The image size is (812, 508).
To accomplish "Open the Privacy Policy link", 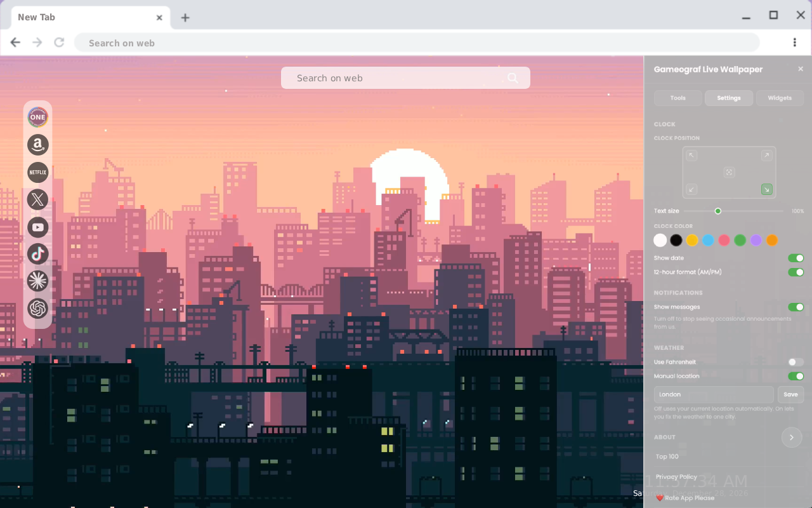I will [676, 477].
